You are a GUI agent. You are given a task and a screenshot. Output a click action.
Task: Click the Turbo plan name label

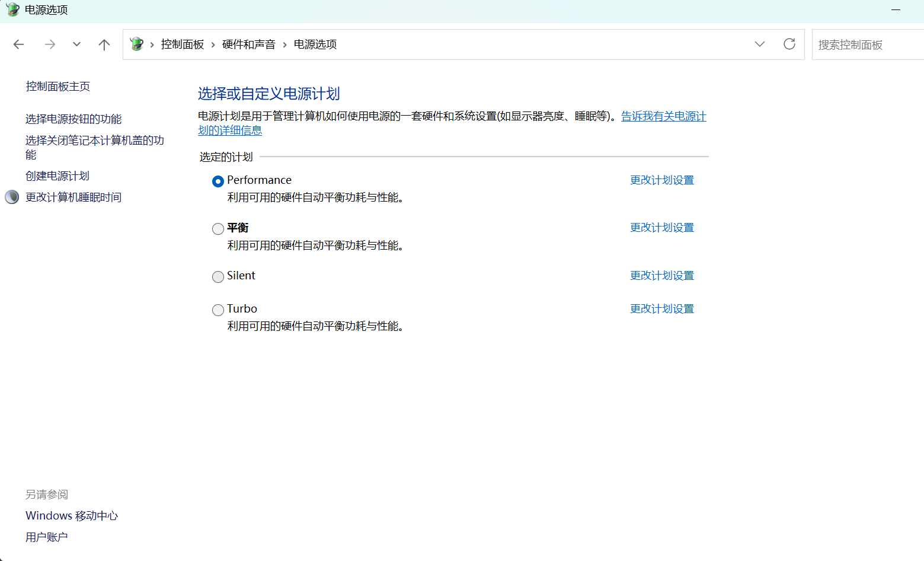[242, 309]
